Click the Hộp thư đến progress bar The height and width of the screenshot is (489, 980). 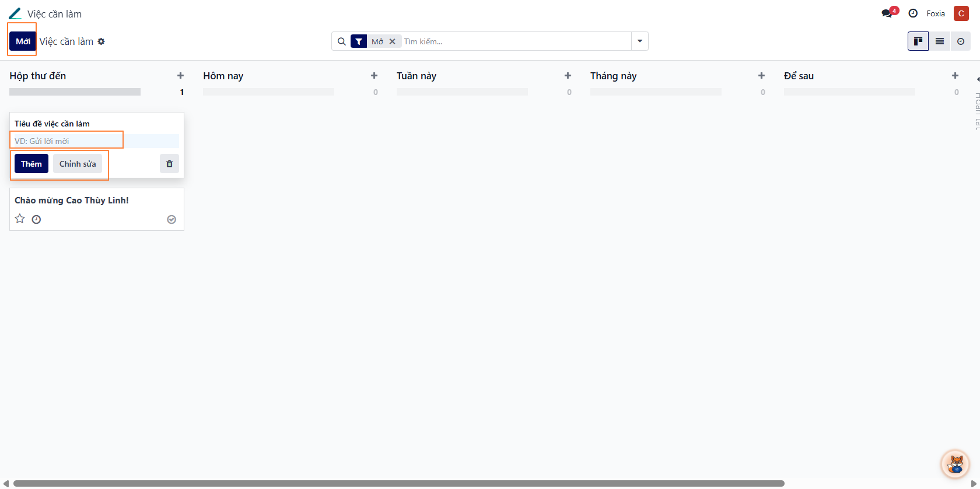[x=75, y=92]
